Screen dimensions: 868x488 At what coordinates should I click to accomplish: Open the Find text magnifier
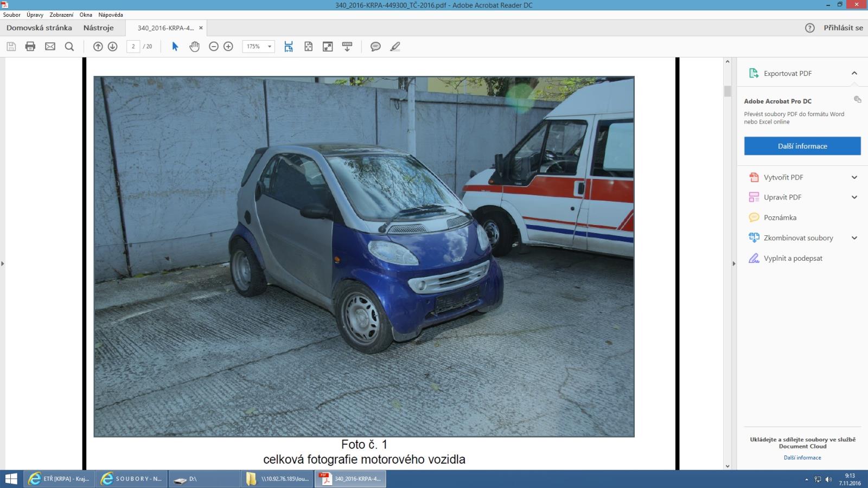[69, 47]
